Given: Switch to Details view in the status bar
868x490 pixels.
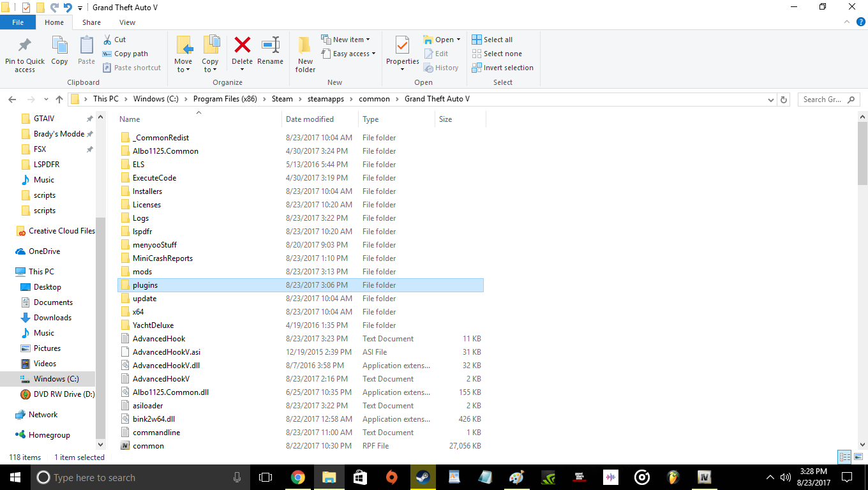Looking at the screenshot, I should click(x=844, y=457).
